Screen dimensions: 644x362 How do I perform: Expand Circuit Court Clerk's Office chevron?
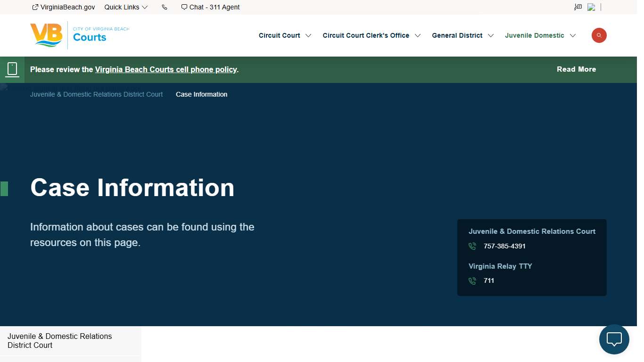[x=418, y=36]
